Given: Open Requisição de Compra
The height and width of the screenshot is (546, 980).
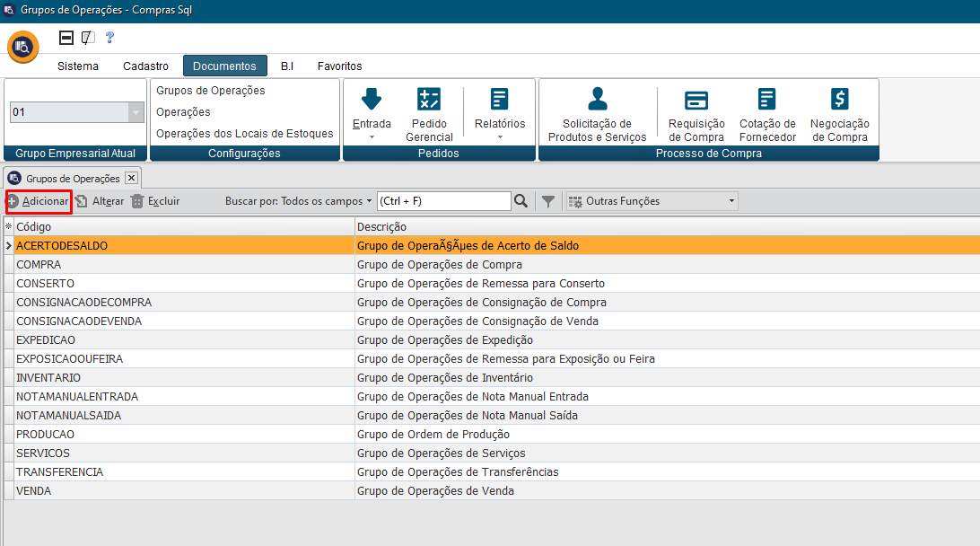Looking at the screenshot, I should tap(696, 100).
